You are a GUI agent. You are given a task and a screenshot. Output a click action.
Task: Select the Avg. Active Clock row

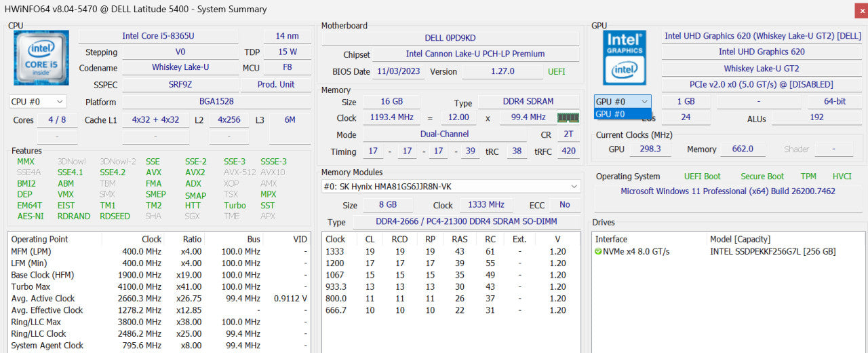pos(159,298)
